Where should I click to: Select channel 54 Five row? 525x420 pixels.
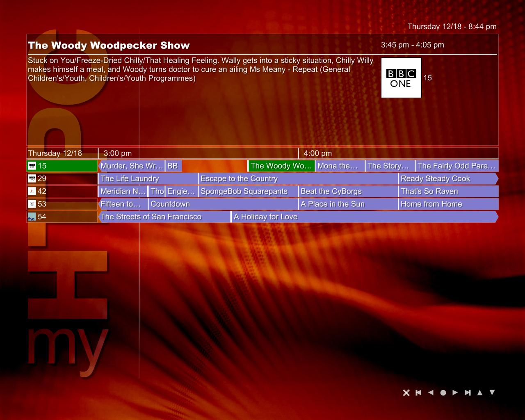coord(62,217)
